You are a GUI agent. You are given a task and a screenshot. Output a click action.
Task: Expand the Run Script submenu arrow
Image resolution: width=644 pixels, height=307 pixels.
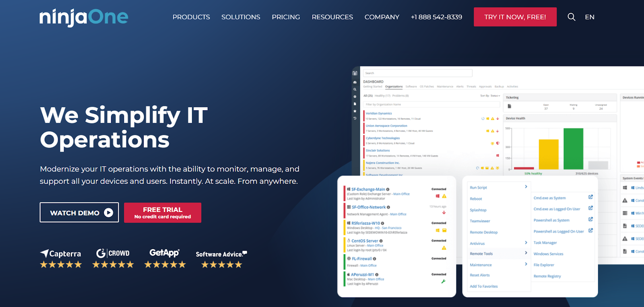(x=526, y=187)
